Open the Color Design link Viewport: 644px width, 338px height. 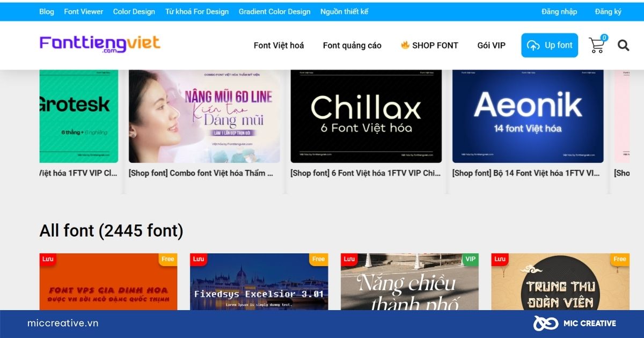134,11
